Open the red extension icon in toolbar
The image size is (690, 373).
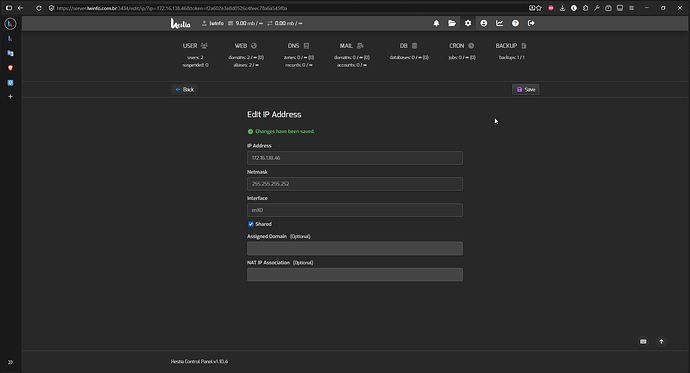point(551,8)
